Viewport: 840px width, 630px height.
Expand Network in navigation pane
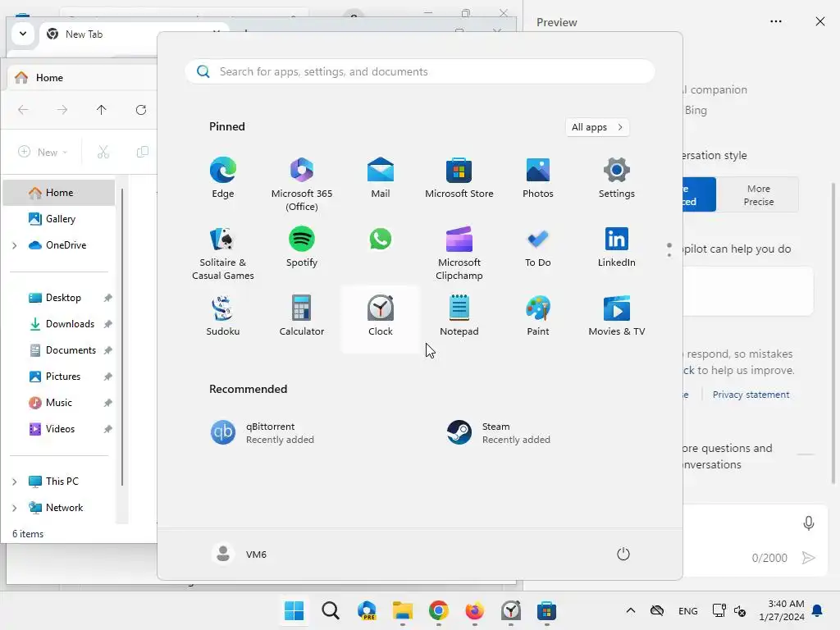(15, 508)
